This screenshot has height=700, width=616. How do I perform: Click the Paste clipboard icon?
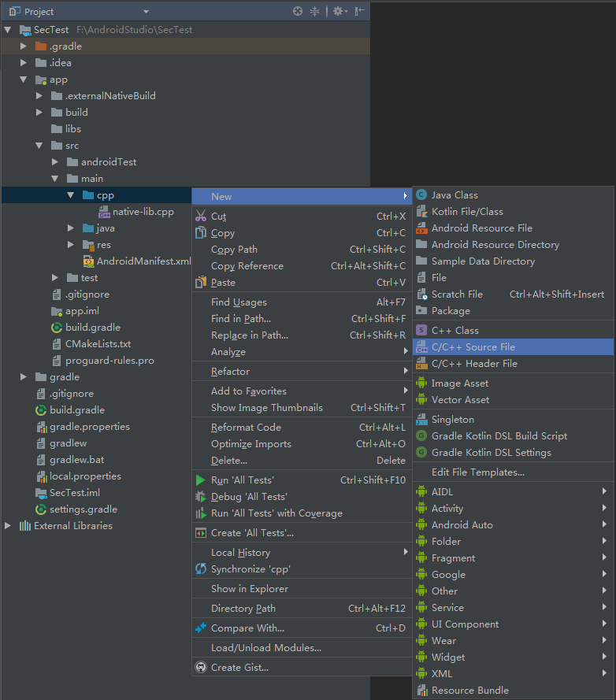coord(201,282)
